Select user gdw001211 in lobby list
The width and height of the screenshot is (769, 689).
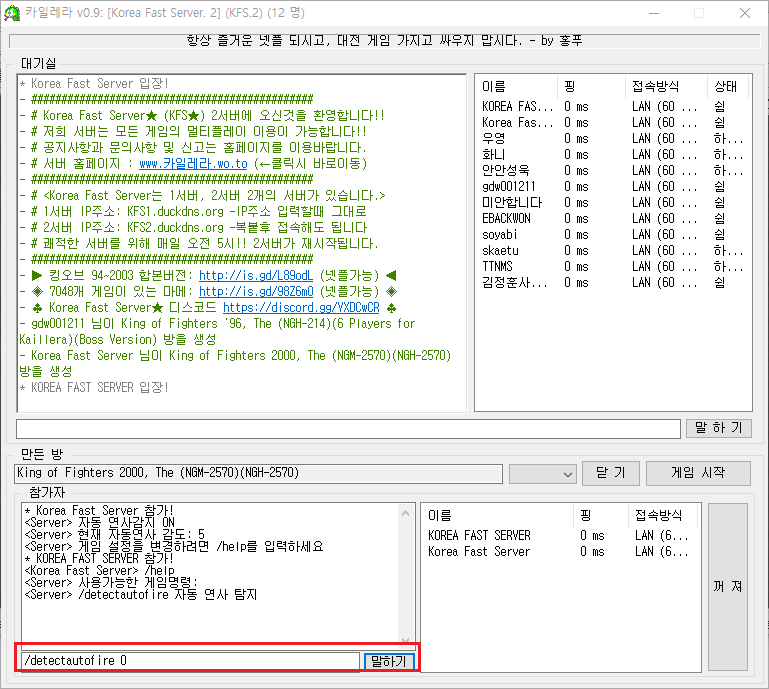tap(509, 186)
